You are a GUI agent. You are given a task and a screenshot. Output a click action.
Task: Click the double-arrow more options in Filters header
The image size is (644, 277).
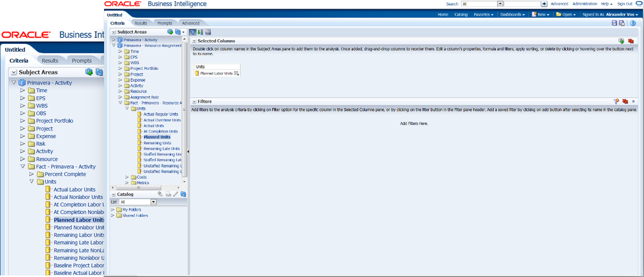tap(633, 101)
